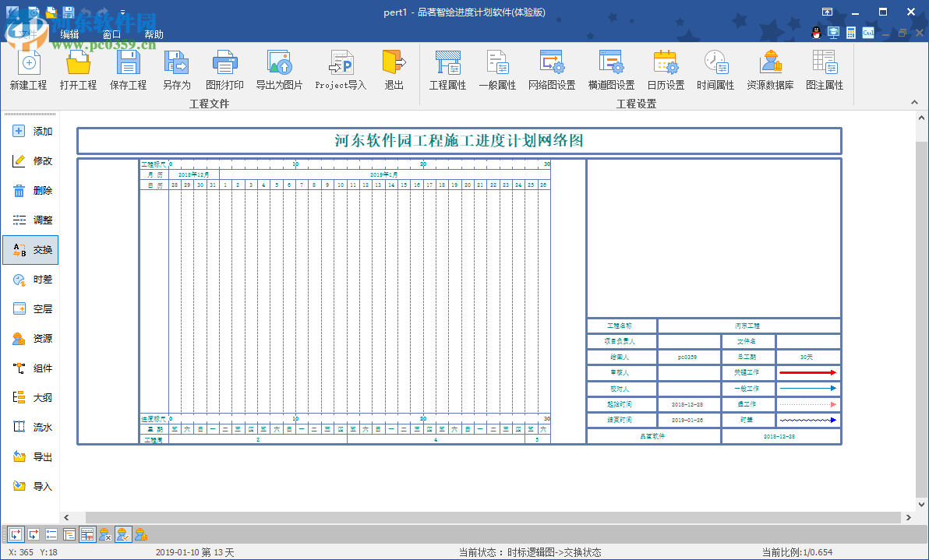Open the 窗口 menu
This screenshot has width=929, height=560.
click(x=112, y=34)
